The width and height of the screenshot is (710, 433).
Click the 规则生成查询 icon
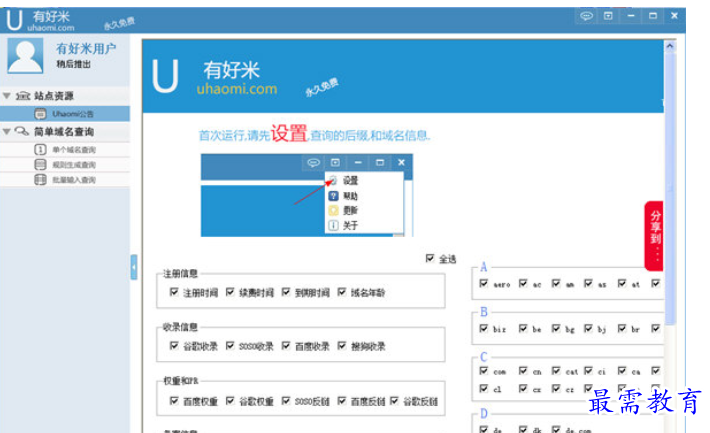point(40,164)
